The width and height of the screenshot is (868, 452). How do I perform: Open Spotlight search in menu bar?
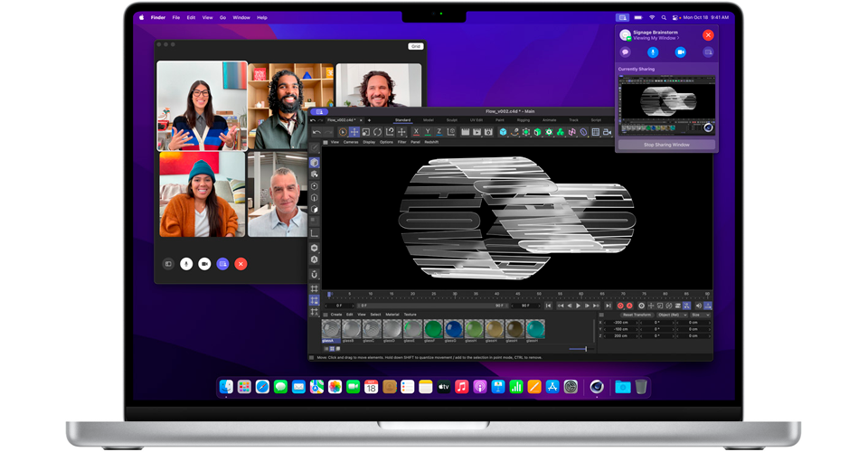click(x=663, y=18)
